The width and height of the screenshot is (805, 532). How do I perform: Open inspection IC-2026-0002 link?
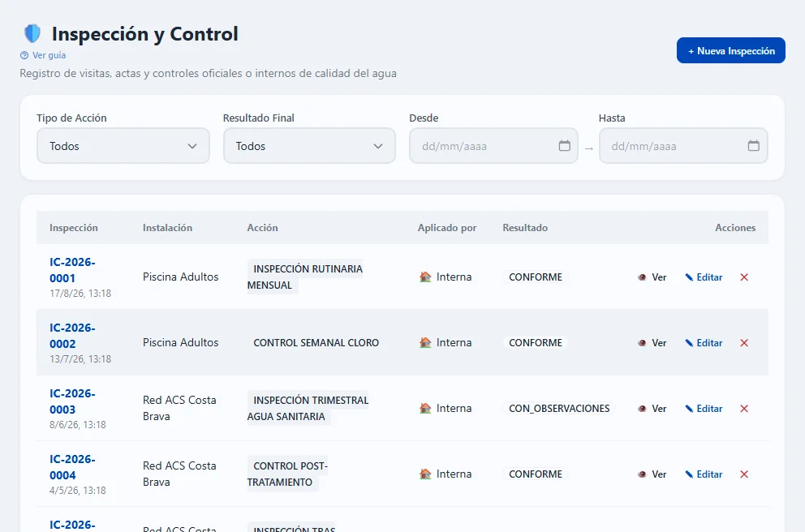(72, 336)
